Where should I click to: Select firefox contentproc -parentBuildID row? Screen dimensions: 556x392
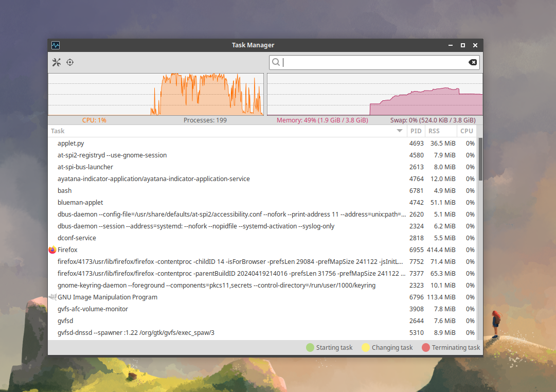[x=263, y=273]
